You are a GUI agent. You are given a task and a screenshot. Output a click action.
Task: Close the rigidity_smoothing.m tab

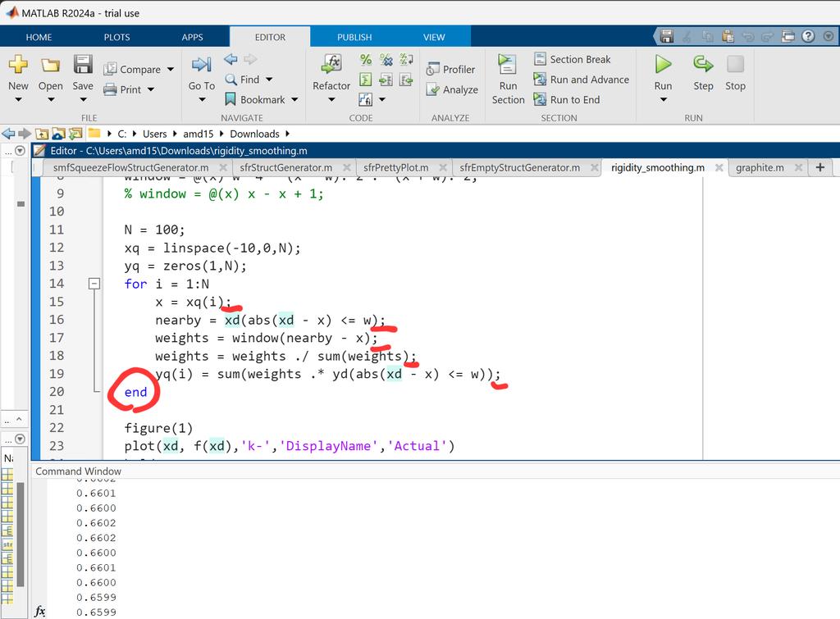point(719,167)
